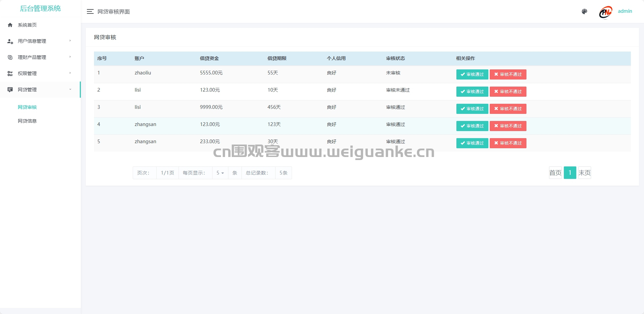644x314 pixels.
Task: Click the admin avatar logo
Action: 605,12
